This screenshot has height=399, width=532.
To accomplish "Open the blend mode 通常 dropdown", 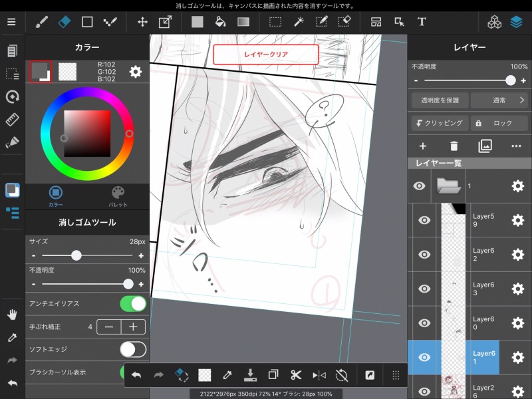I will point(499,100).
